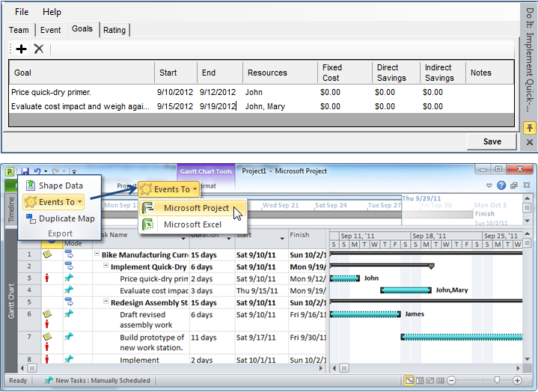Click the note icon in row 1
This screenshot has width=538, height=392.
coord(47,254)
